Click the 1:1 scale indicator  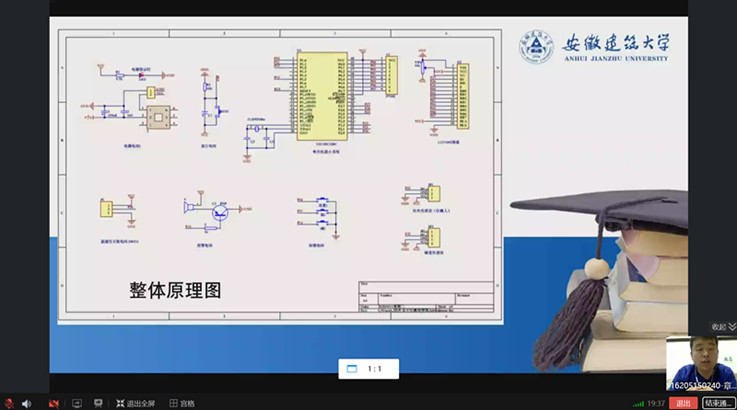pos(375,369)
